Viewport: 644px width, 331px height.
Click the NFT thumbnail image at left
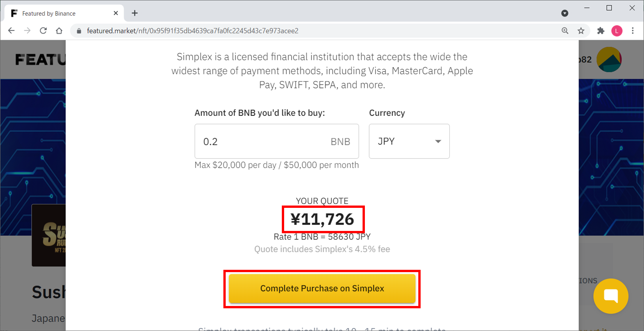click(49, 235)
